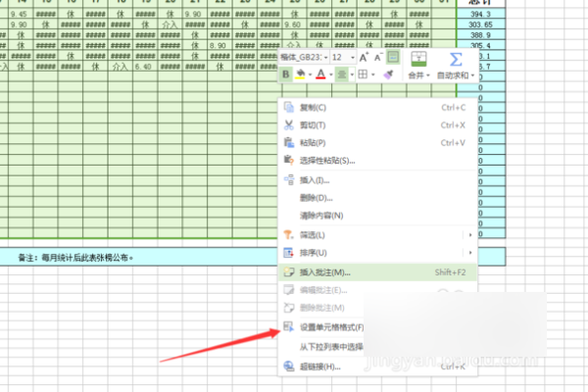The width and height of the screenshot is (588, 392).
Task: Apply the yellow highlight fill color
Action: (301, 74)
